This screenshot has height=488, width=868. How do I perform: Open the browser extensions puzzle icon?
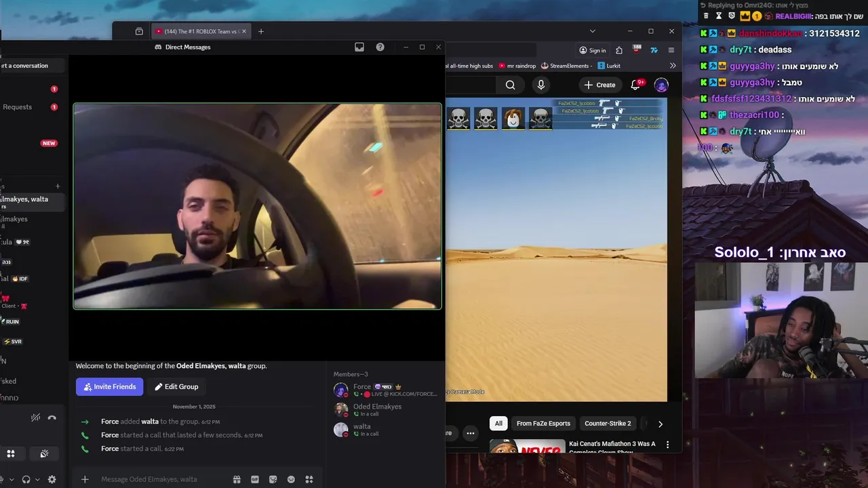[619, 50]
